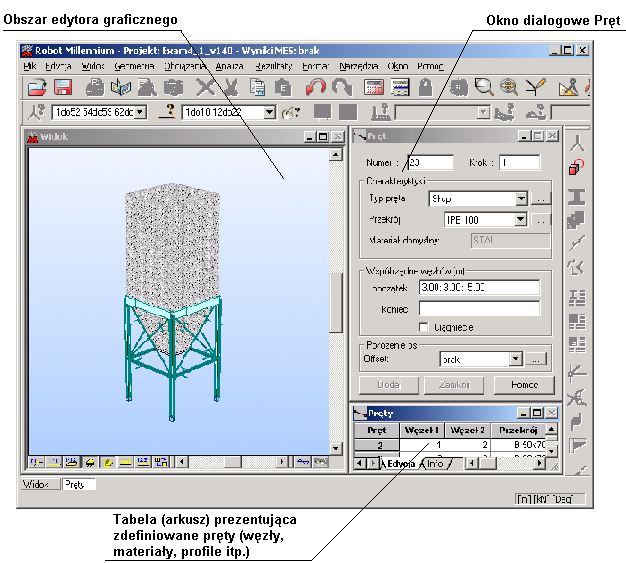Open the Analiza menu
626x563 pixels.
pyautogui.click(x=229, y=66)
